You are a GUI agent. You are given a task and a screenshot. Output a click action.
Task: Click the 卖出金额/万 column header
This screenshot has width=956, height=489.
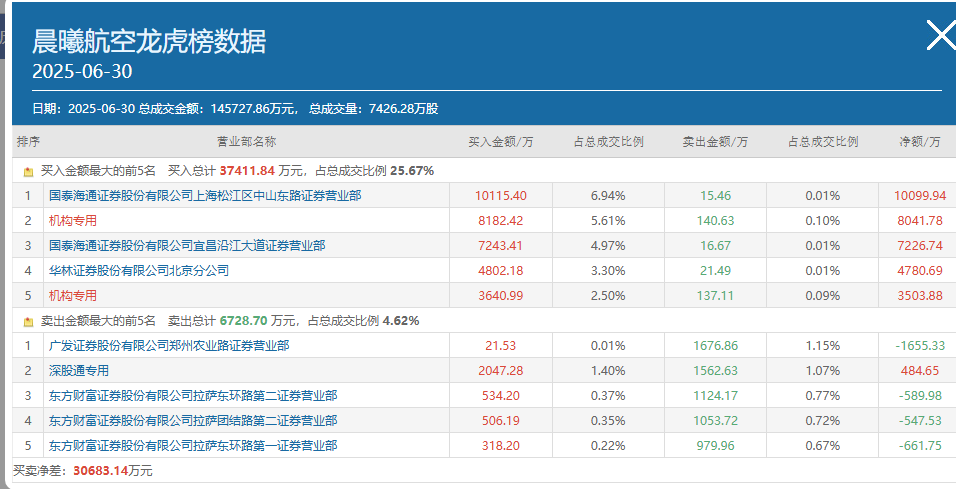point(715,142)
